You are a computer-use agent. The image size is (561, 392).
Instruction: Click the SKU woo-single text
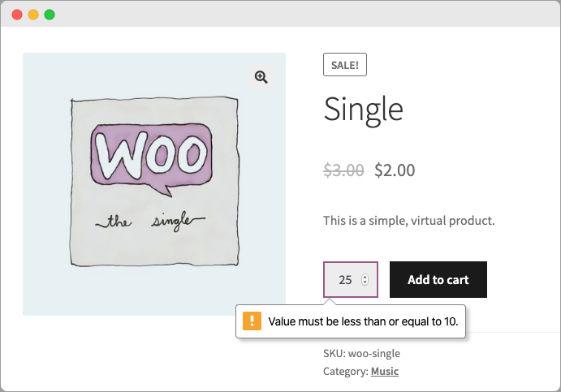point(361,353)
